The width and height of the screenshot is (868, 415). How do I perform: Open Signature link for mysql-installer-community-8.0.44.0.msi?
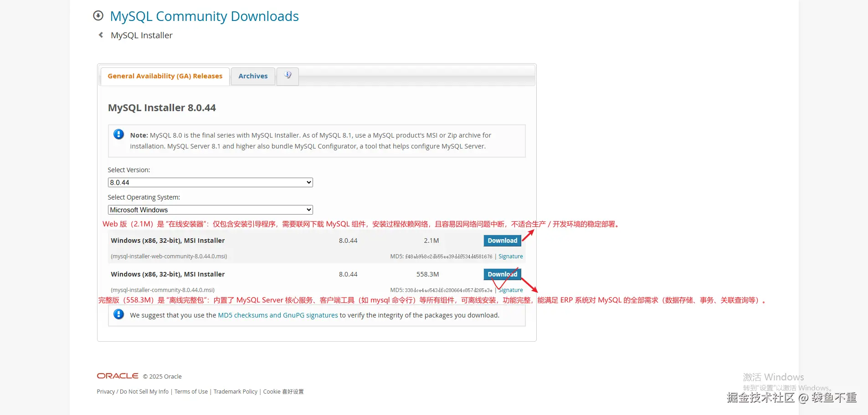[x=510, y=290]
